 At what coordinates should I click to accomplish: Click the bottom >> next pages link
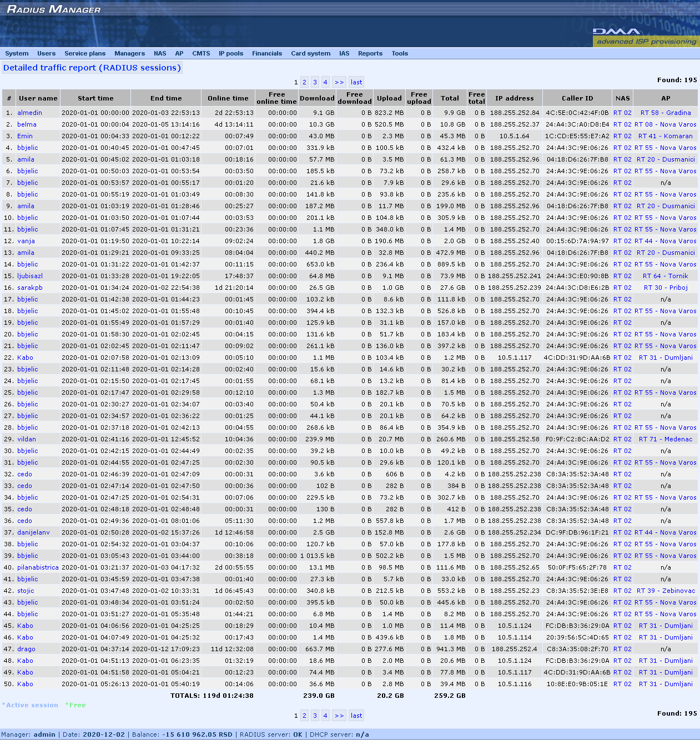[x=339, y=716]
